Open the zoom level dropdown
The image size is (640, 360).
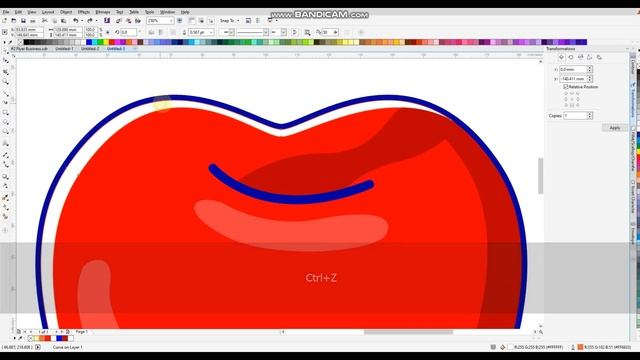click(171, 20)
